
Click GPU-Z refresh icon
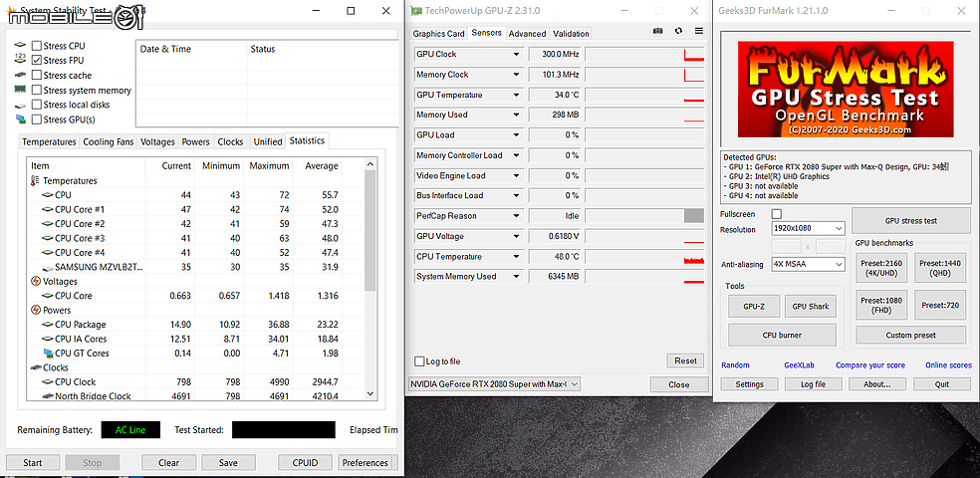[x=679, y=31]
